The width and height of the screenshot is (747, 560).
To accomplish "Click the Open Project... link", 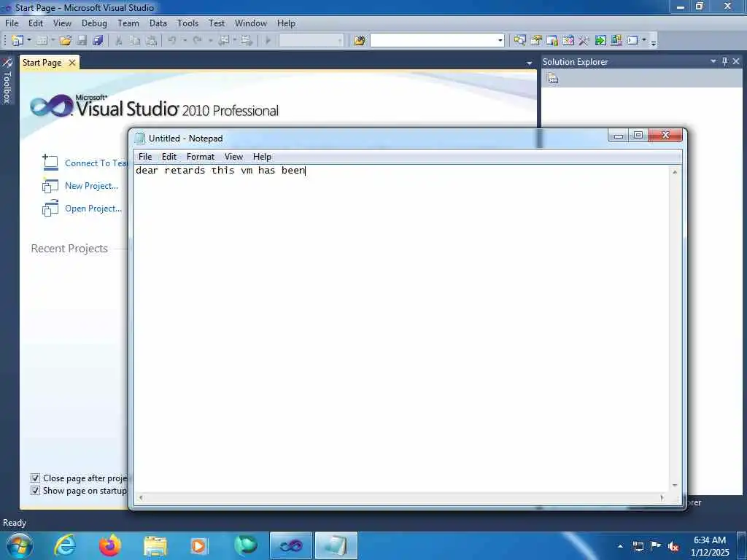I will point(93,209).
